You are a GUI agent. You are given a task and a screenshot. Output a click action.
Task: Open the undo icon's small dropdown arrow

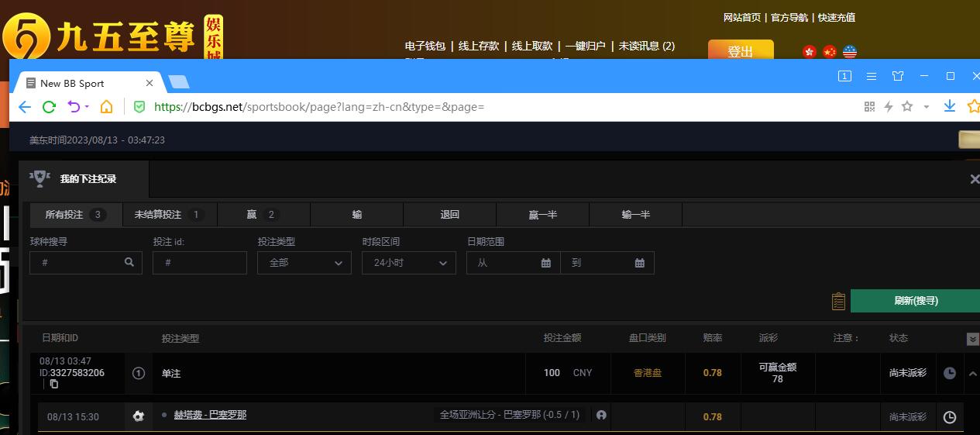[x=87, y=107]
